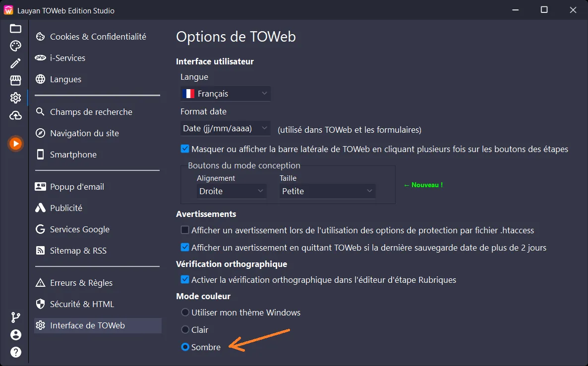Click the RSS feed icon beside Sitemap
Screen dimensions: 588x366
coord(40,250)
